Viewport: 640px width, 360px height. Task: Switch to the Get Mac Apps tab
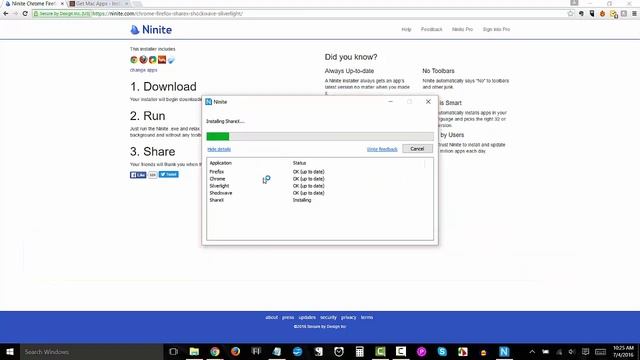(98, 4)
